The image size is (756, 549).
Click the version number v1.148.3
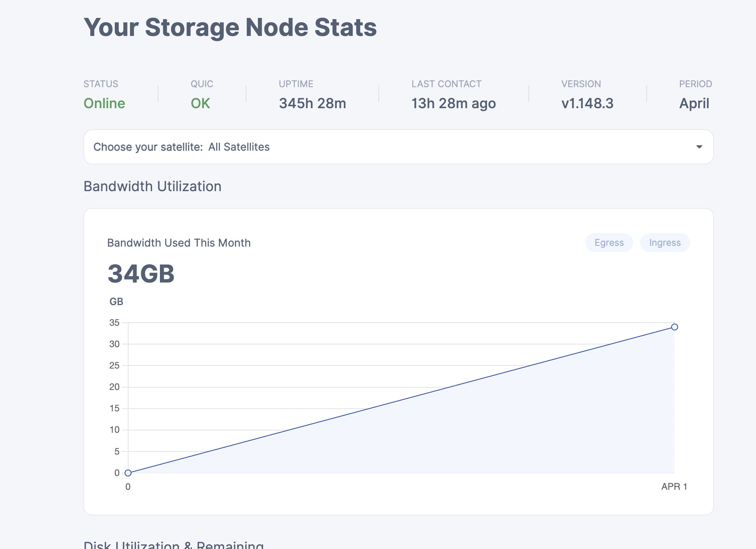[x=587, y=103]
